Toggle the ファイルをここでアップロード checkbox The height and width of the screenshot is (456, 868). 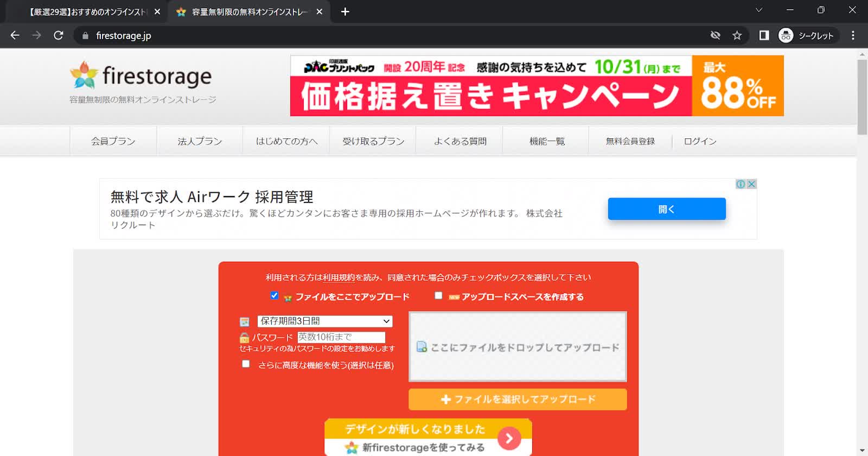tap(275, 295)
